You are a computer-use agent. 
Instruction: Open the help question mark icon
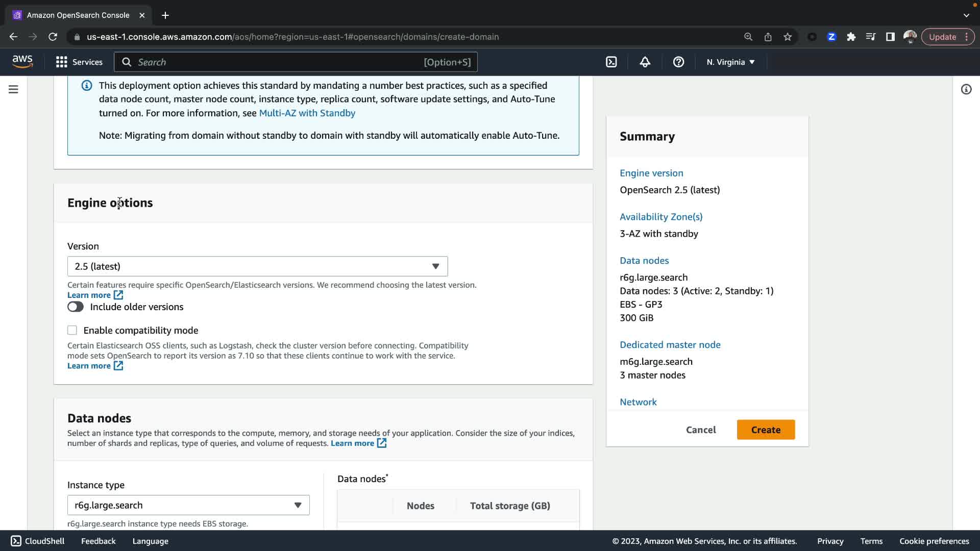678,62
